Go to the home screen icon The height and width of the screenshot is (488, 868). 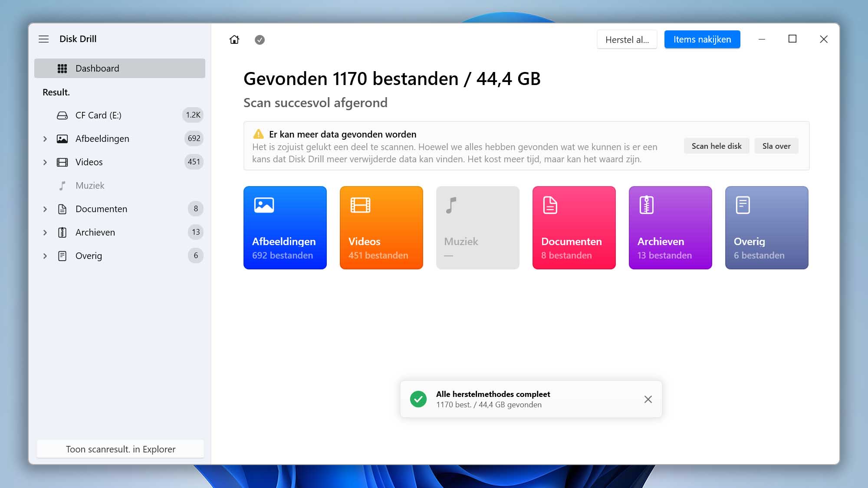click(234, 39)
